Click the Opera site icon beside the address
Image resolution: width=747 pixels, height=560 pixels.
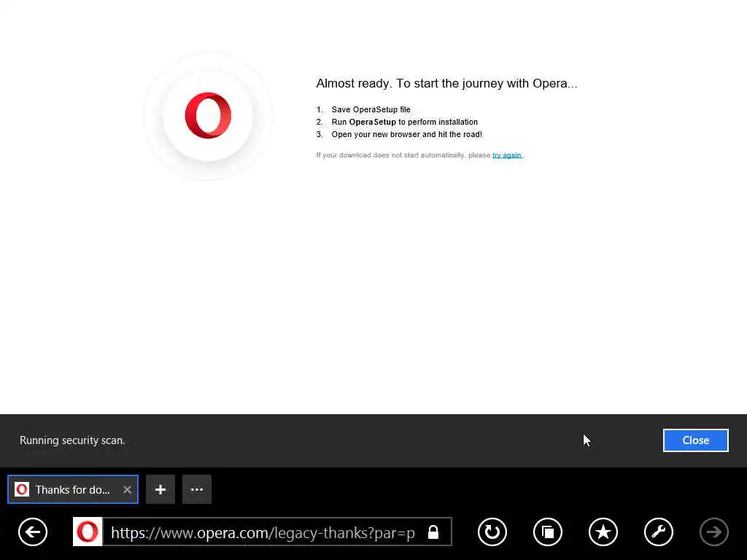point(88,532)
